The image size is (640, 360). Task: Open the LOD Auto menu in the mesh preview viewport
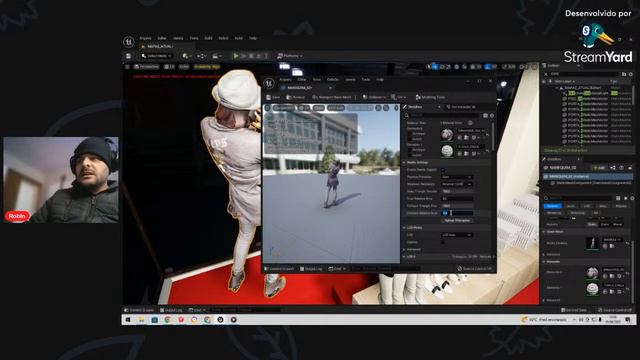pos(336,108)
